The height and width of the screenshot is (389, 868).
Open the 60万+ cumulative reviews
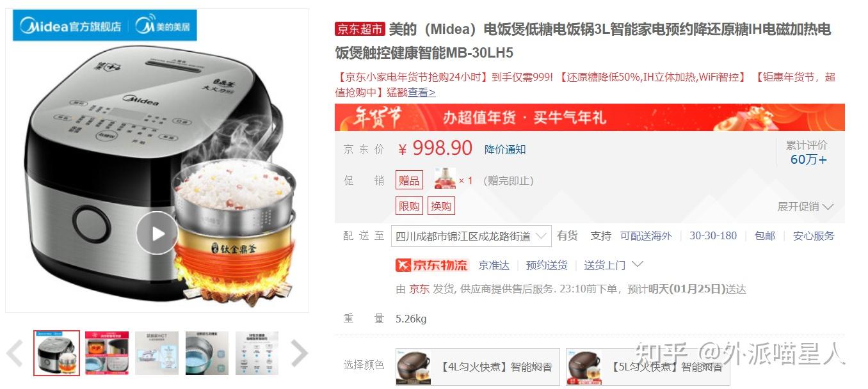pyautogui.click(x=808, y=159)
